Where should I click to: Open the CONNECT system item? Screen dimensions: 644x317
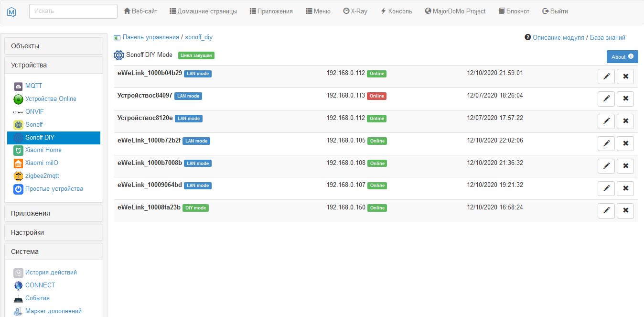40,285
